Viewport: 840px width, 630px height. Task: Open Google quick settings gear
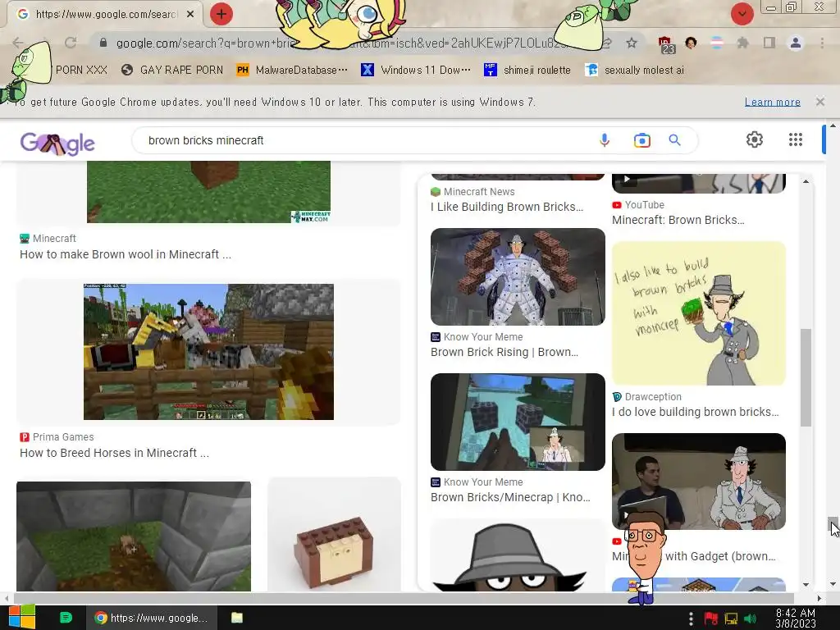tap(755, 139)
